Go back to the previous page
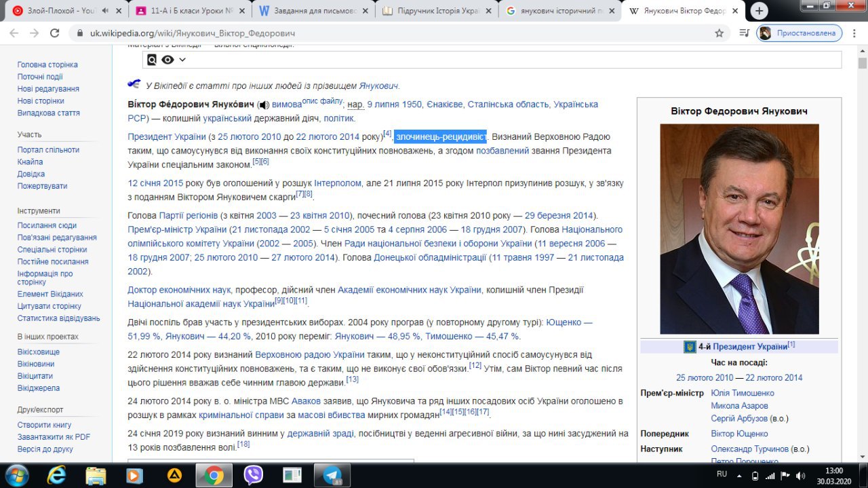 coord(14,33)
